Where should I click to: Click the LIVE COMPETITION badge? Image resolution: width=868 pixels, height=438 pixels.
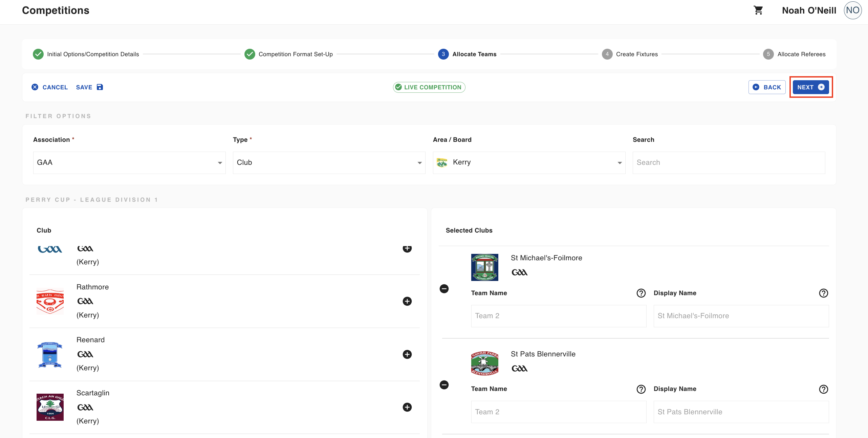point(429,87)
